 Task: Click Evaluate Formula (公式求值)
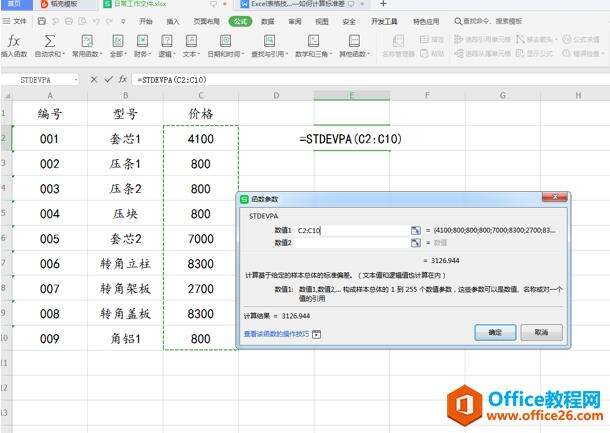(x=581, y=39)
